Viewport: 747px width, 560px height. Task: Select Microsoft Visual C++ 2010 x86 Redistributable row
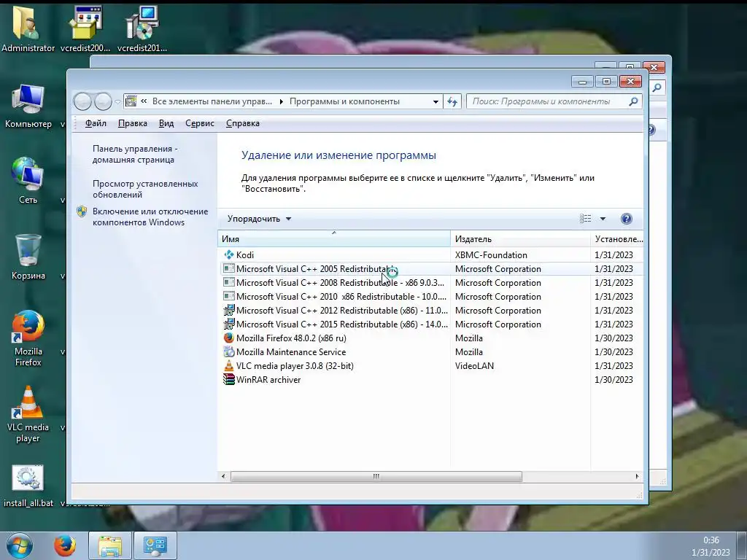[430, 296]
